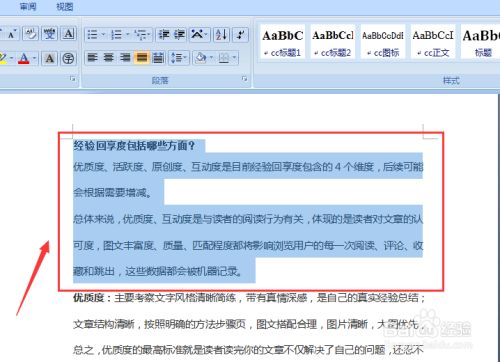Apply the 标题 style from gallery
The image size is (500, 362).
click(x=481, y=42)
